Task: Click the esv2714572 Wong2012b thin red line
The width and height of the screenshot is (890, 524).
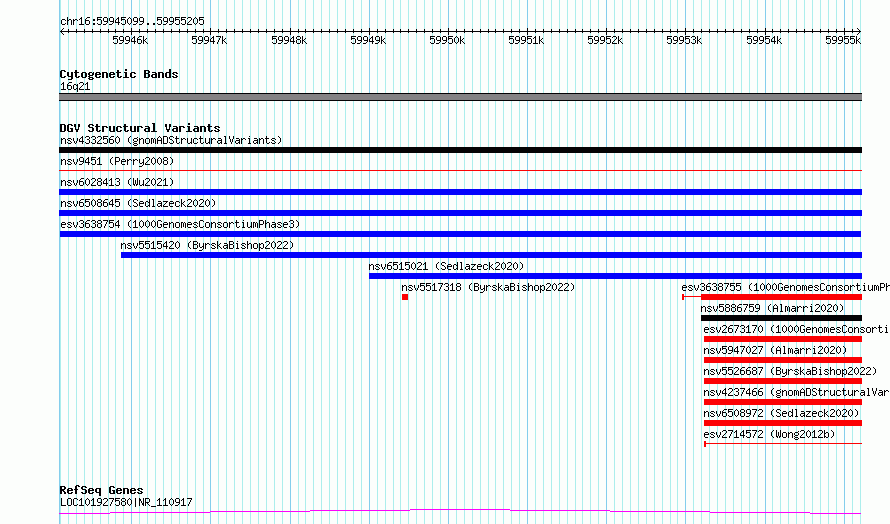Action: click(783, 443)
